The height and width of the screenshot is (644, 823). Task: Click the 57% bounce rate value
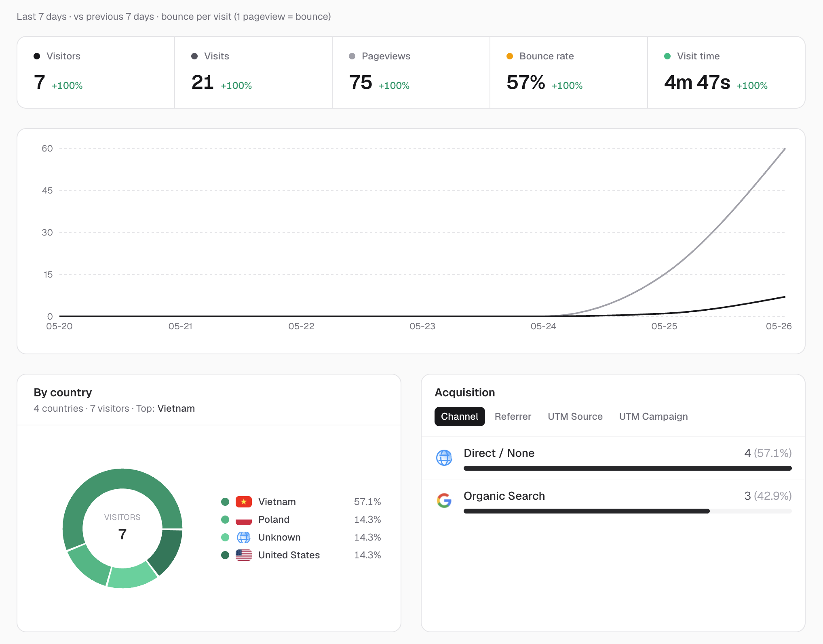525,82
